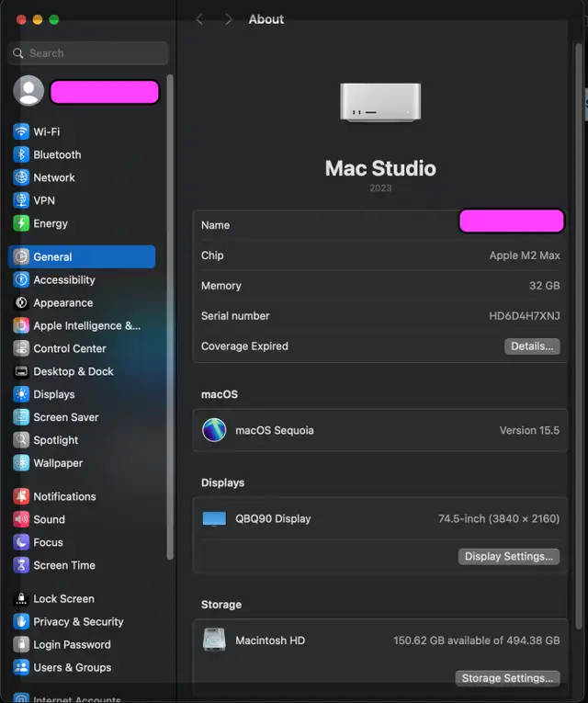The image size is (588, 703).
Task: Select the Wallpaper icon
Action: pyautogui.click(x=21, y=462)
